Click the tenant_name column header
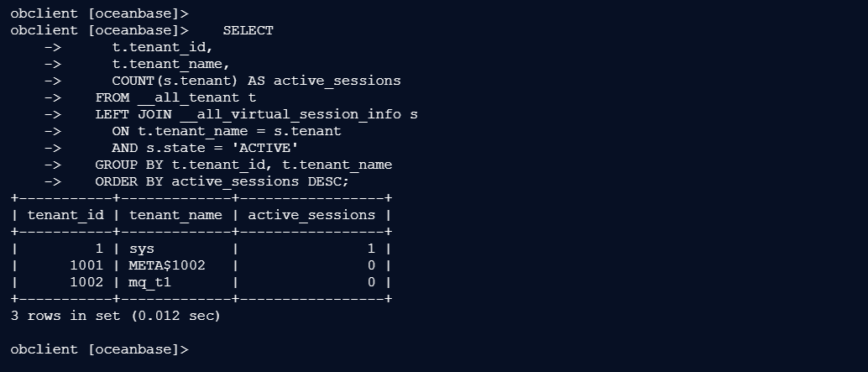Screen dimensions: 868x372 click(x=175, y=215)
